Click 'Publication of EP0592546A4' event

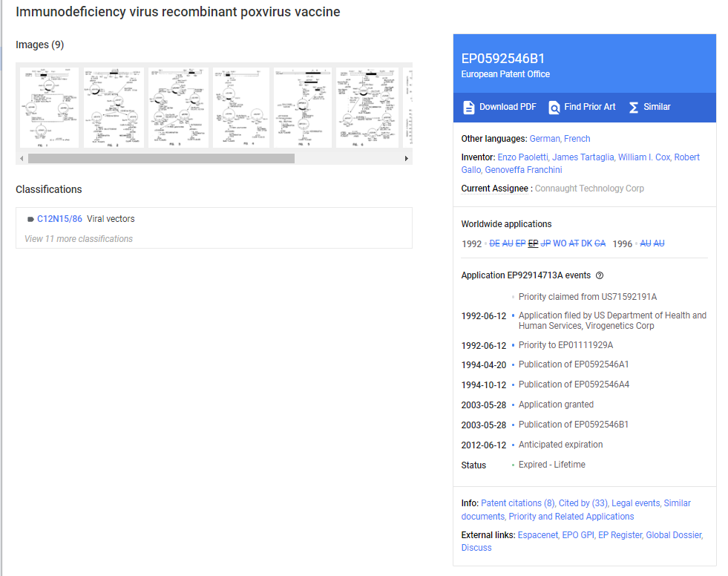pyautogui.click(x=574, y=384)
